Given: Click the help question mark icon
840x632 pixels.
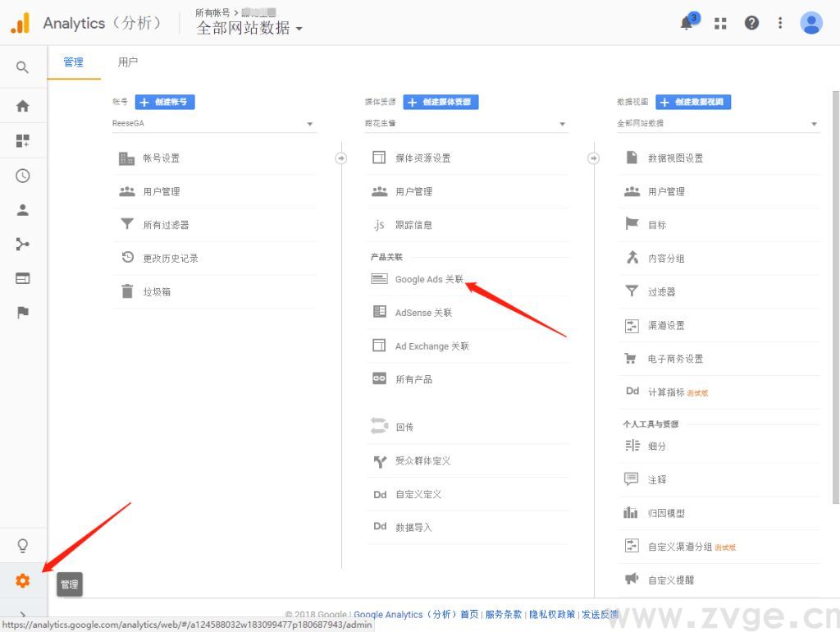Looking at the screenshot, I should tap(751, 22).
